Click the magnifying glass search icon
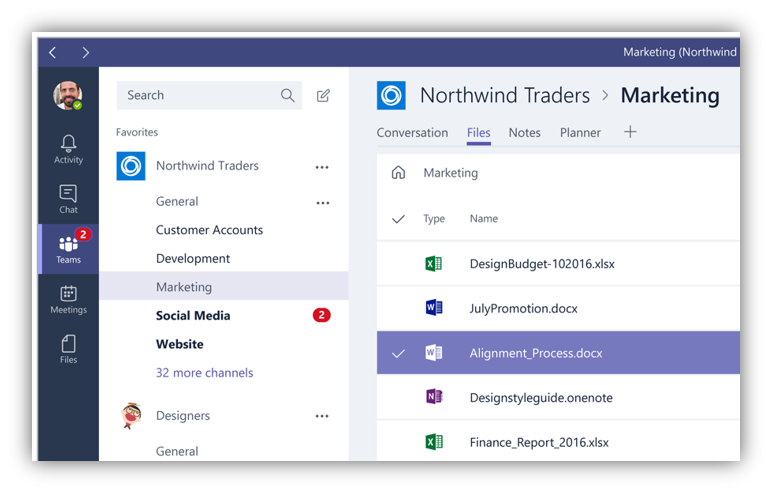772x493 pixels. click(288, 95)
